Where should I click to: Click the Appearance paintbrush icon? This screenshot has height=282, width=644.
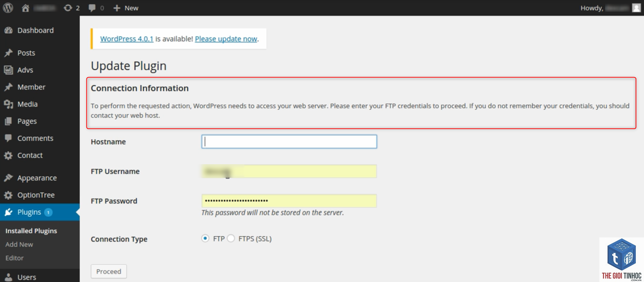[x=9, y=178]
